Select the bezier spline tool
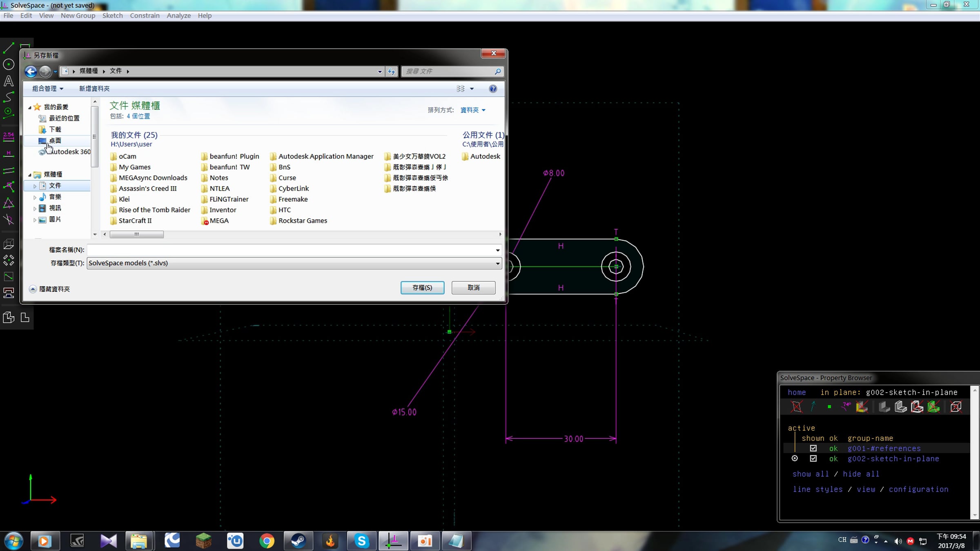This screenshot has height=551, width=980. point(9,97)
